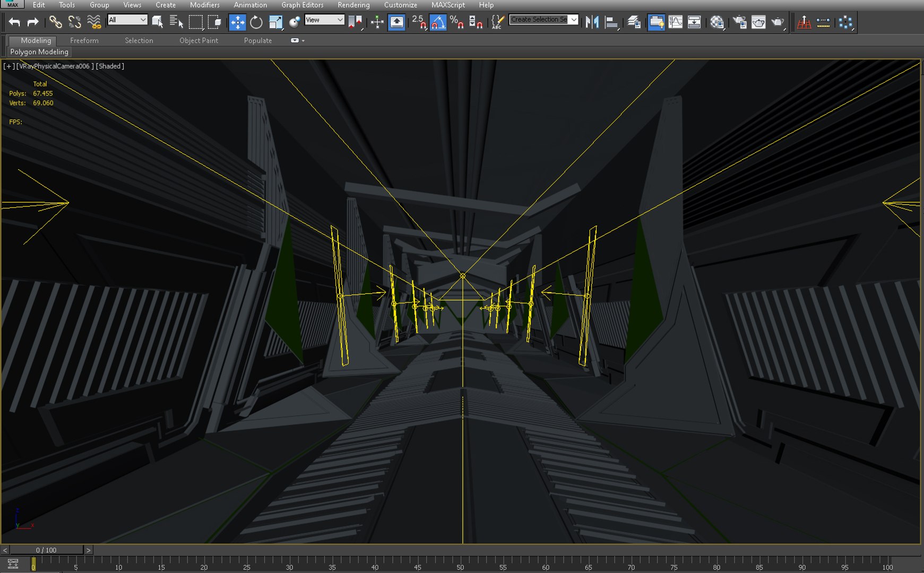Screen dimensions: 924x573
Task: Open the Layer Manager icon
Action: 634,22
